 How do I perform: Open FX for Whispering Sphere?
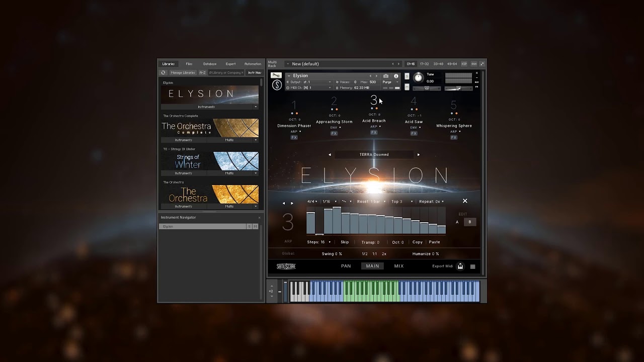coord(454,137)
